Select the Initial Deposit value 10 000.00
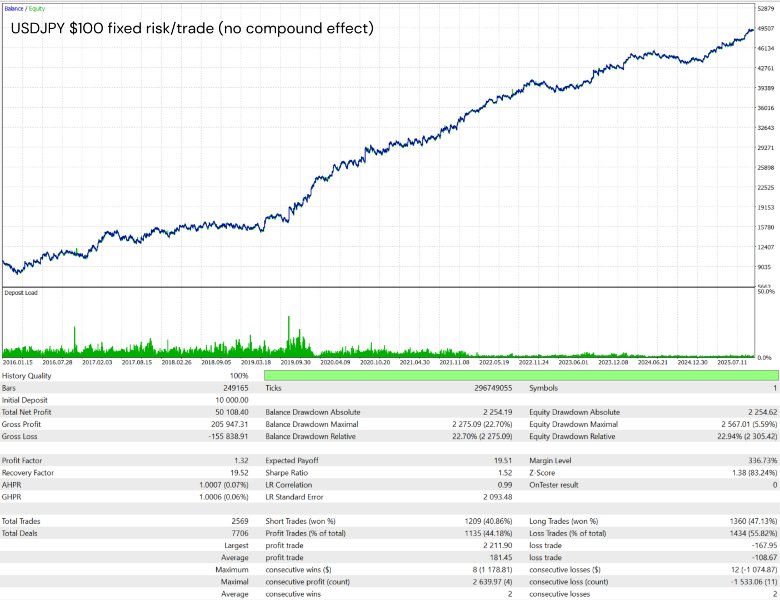Screen dimensions: 780x600 (232, 400)
